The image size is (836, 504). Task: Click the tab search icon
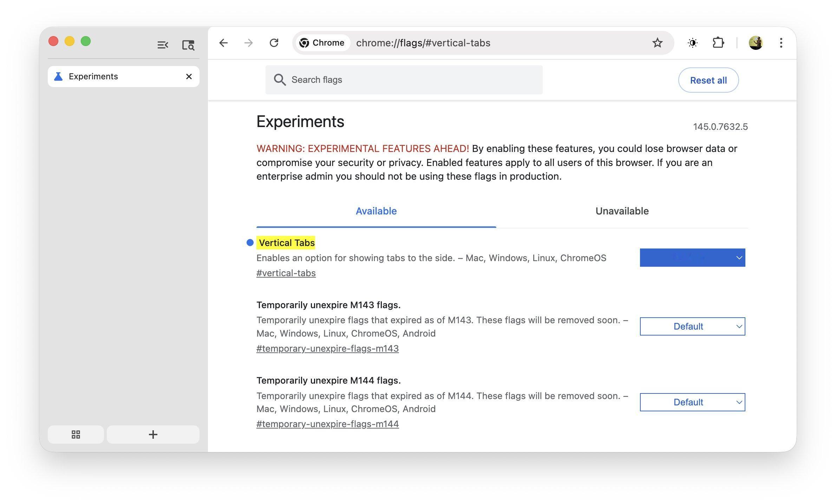[188, 45]
